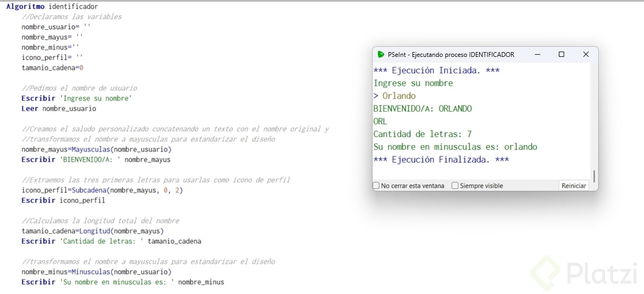Viewport: 644px width, 294px height.
Task: Minimize the PSeInt execution window
Action: tap(537, 54)
